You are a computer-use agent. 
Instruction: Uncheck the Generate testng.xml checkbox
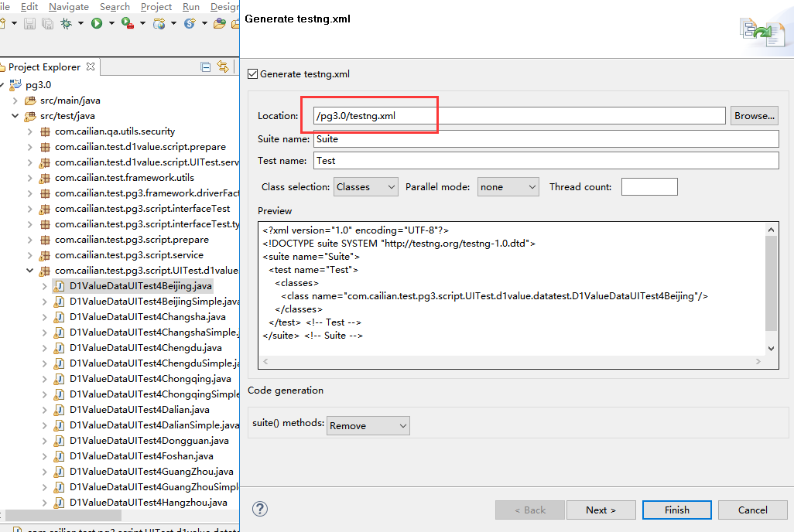(x=253, y=74)
